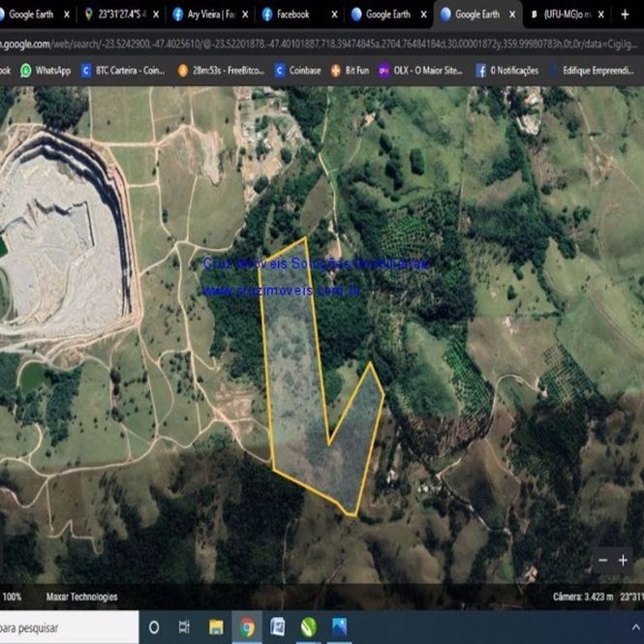The width and height of the screenshot is (644, 644).
Task: Open the Facebook tab
Action: point(295,15)
